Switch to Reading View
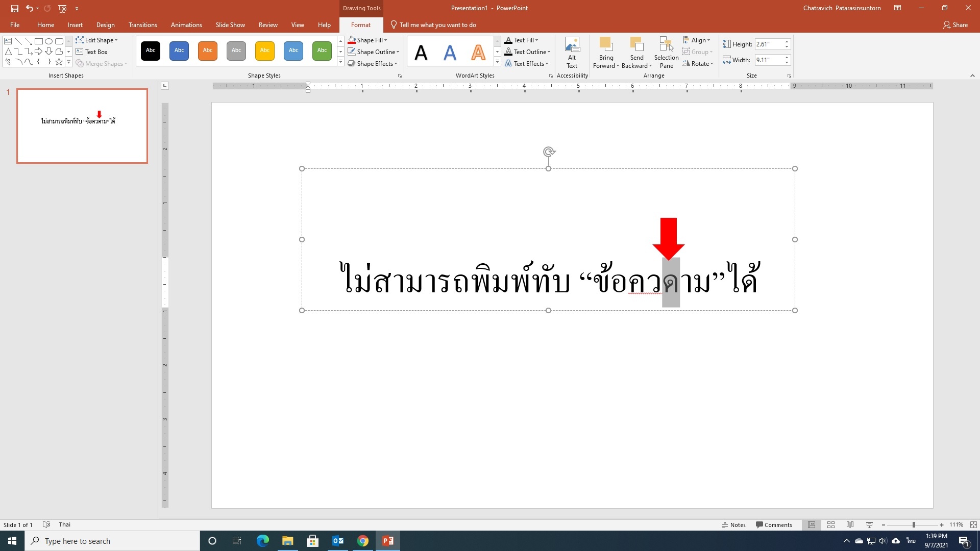980x551 pixels. pos(850,524)
